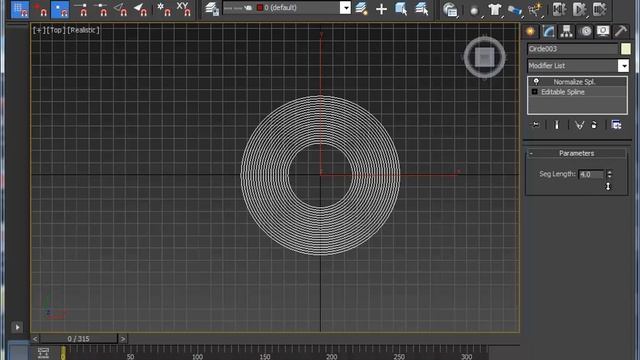Step timeline back with < arrow
This screenshot has height=360, width=640.
pos(35,338)
